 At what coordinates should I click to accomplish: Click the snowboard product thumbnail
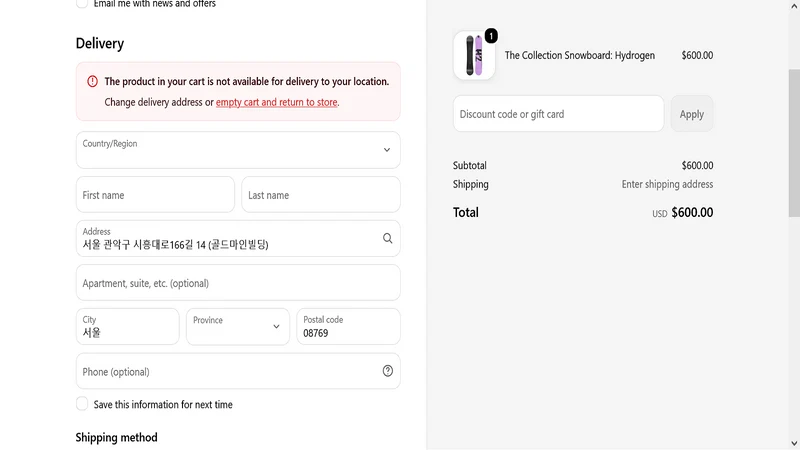coord(474,56)
